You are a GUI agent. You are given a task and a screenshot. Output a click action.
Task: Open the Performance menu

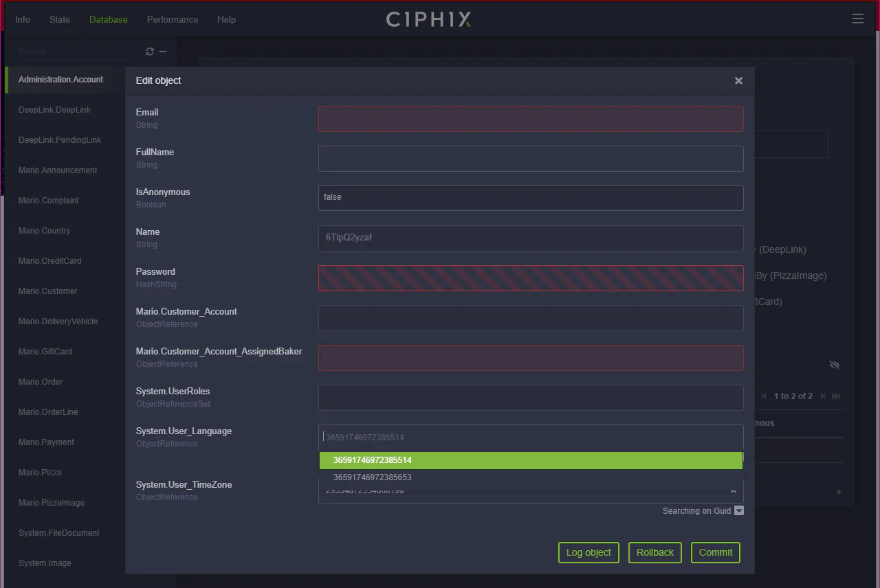click(x=172, y=19)
